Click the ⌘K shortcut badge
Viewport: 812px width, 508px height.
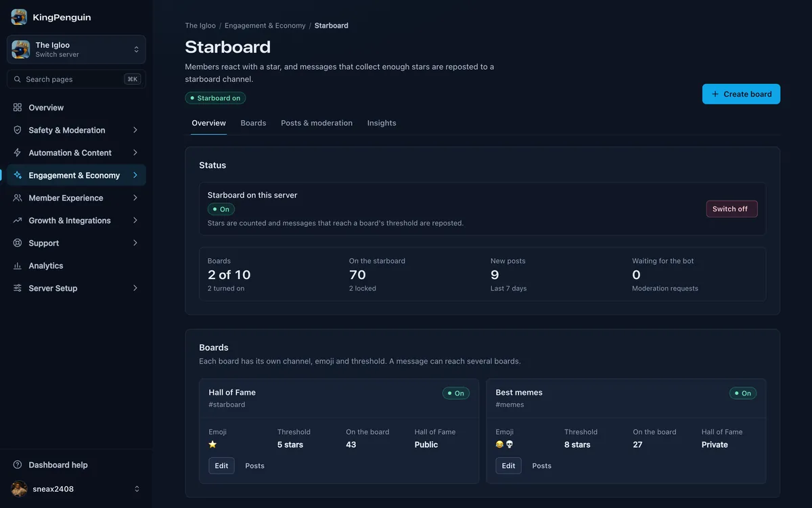click(x=133, y=79)
